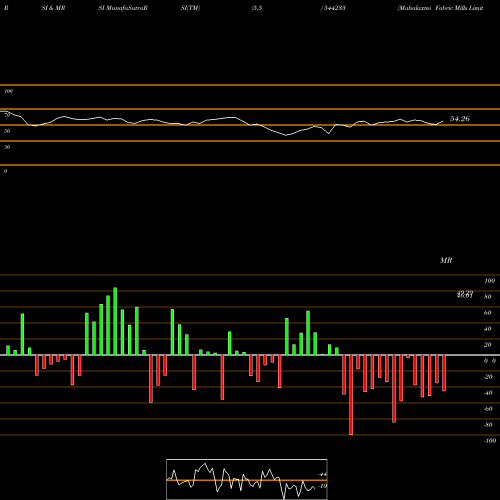The width and height of the screenshot is (500, 500).
Task: Click the MR axis label 20
Action: 488,345
